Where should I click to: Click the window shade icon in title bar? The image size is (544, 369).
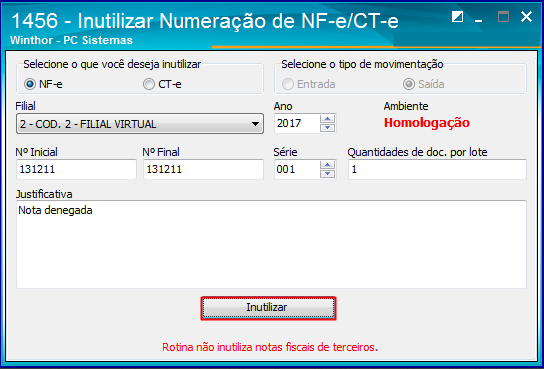[x=457, y=16]
